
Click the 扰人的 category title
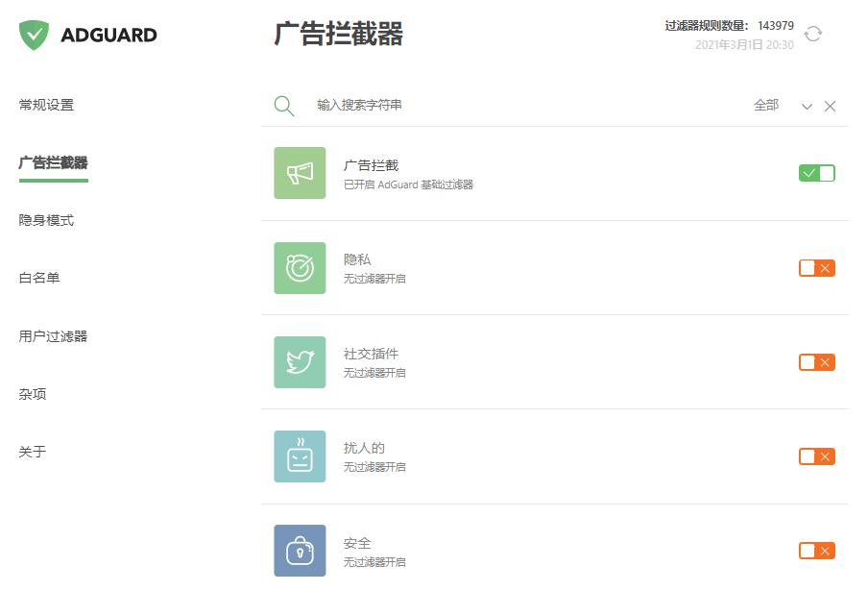tap(364, 448)
